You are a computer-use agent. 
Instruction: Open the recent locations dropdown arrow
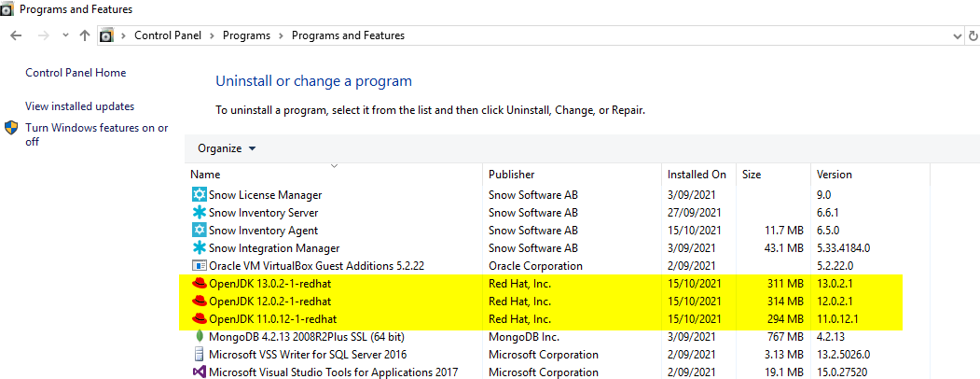coord(65,35)
